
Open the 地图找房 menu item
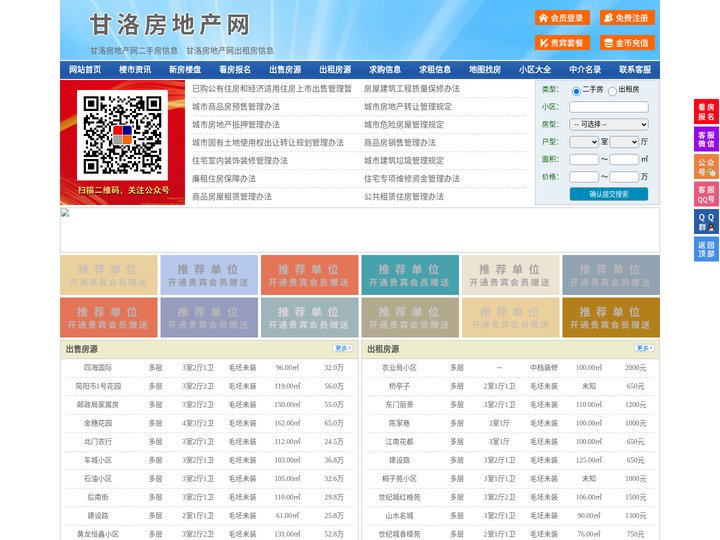[x=485, y=70]
